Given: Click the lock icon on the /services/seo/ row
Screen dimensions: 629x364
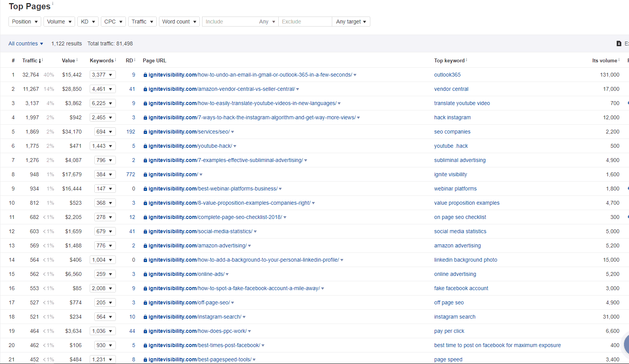Looking at the screenshot, I should pos(145,132).
